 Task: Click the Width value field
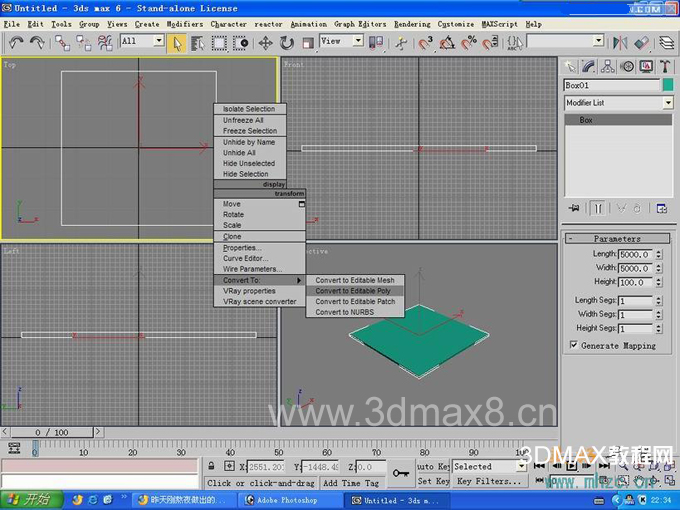635,268
